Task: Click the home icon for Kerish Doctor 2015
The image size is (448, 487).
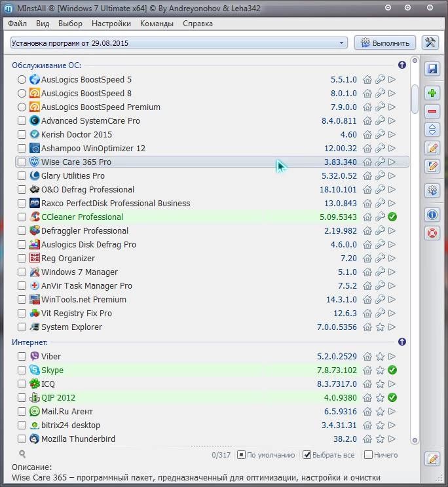Action: [367, 134]
